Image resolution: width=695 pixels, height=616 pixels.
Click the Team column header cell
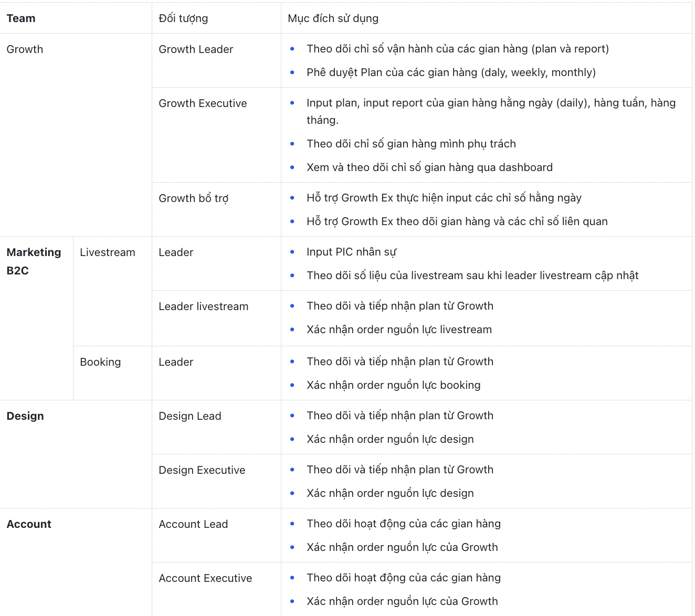pos(21,18)
